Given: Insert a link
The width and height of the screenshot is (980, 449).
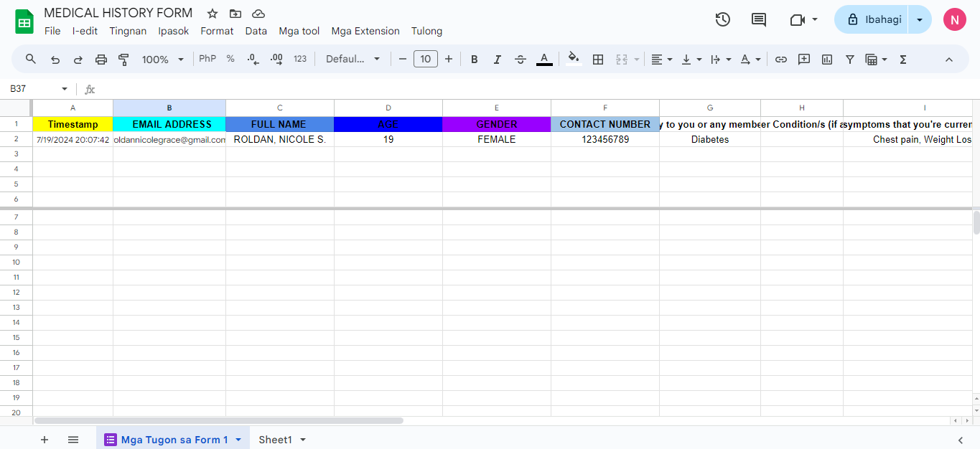Looking at the screenshot, I should click(x=781, y=60).
